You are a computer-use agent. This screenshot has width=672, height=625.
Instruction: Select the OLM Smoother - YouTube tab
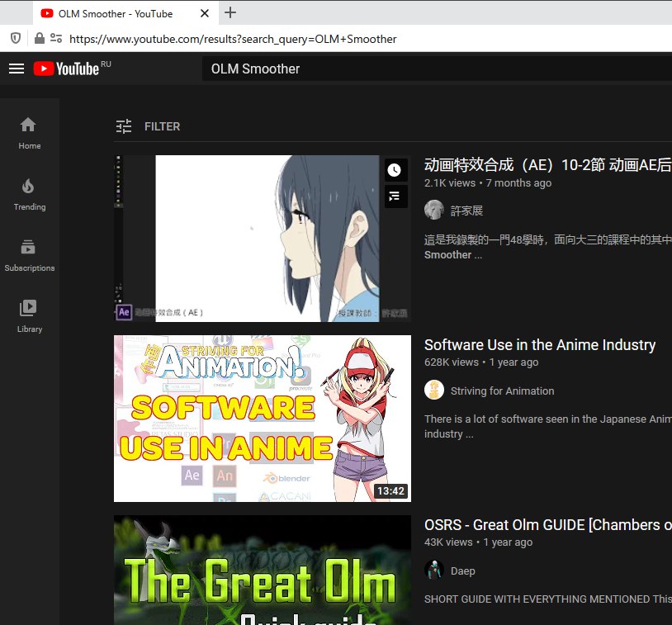[x=116, y=14]
